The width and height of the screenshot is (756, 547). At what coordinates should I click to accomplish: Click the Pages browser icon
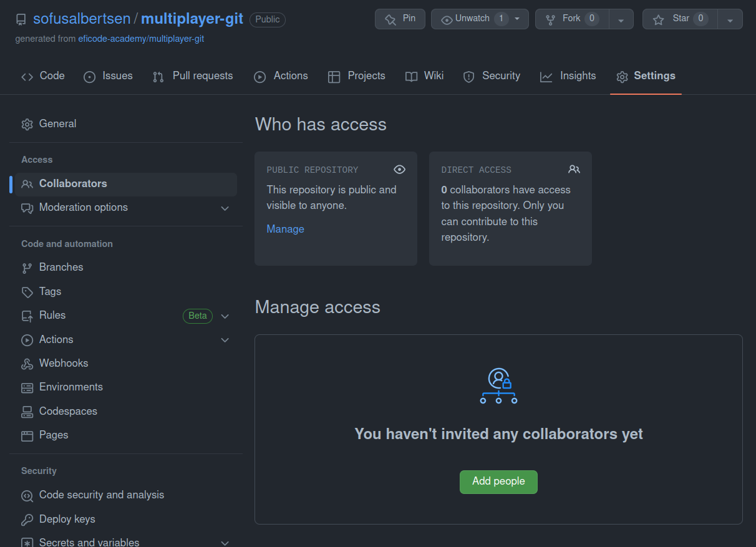coord(27,435)
